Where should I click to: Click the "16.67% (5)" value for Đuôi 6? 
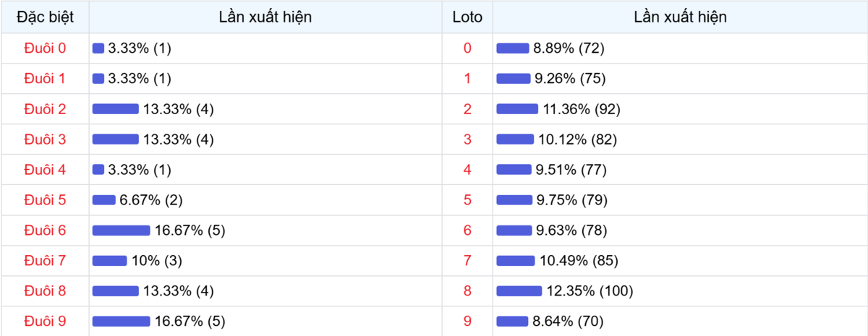pyautogui.click(x=190, y=231)
